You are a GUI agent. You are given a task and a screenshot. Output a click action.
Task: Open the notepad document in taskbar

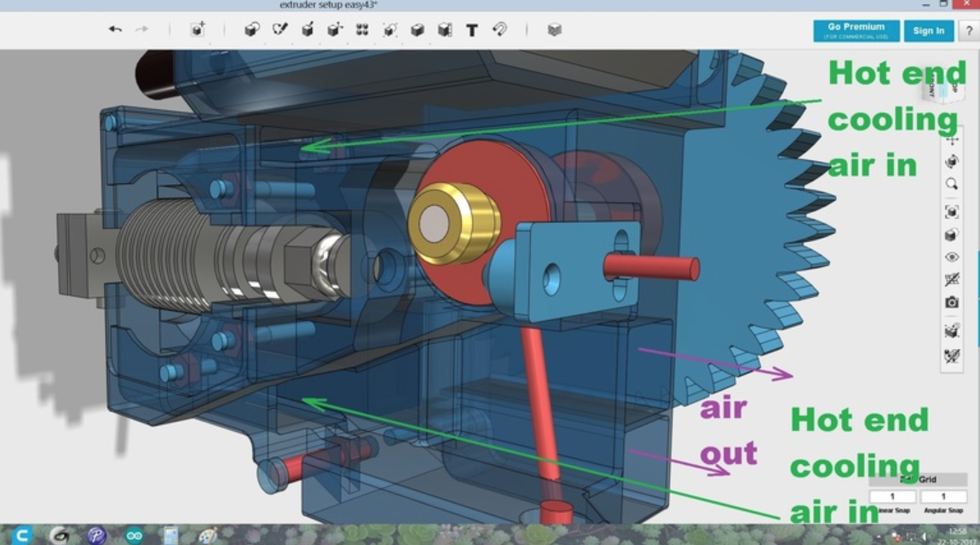(x=170, y=535)
